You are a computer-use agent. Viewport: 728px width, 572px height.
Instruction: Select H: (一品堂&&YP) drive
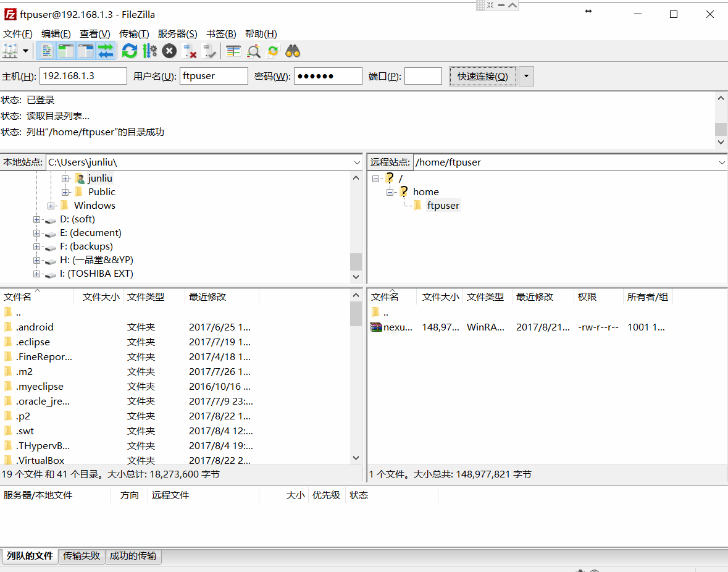click(96, 260)
